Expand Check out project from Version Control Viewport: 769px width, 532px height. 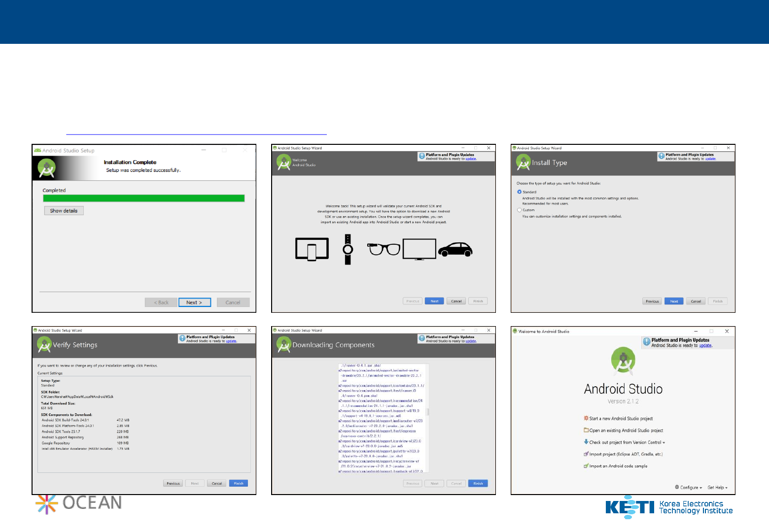pos(625,442)
